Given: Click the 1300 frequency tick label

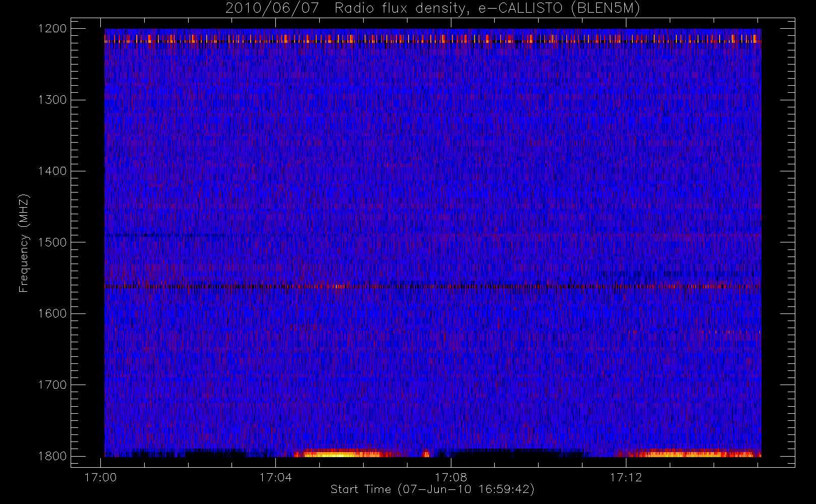Looking at the screenshot, I should tap(52, 100).
